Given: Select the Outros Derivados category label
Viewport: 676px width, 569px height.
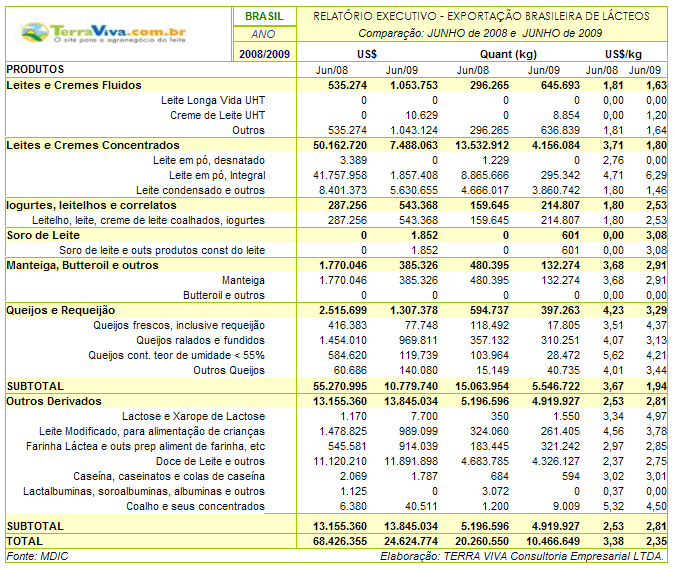Looking at the screenshot, I should click(x=54, y=401).
